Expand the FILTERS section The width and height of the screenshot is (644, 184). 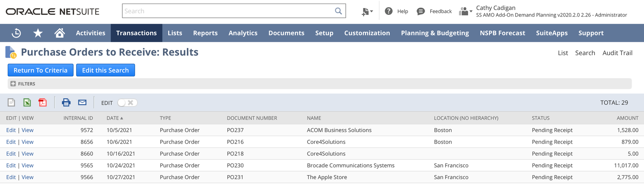(x=13, y=84)
